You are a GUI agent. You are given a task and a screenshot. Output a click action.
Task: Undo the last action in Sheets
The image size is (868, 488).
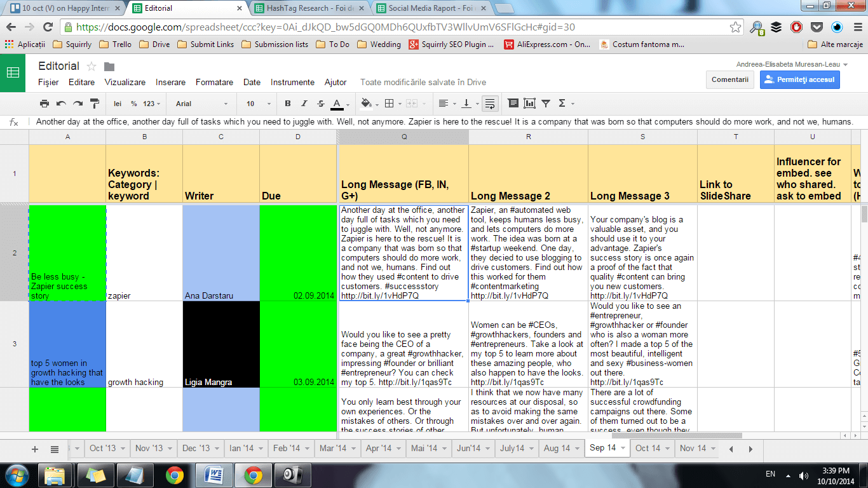tap(61, 104)
